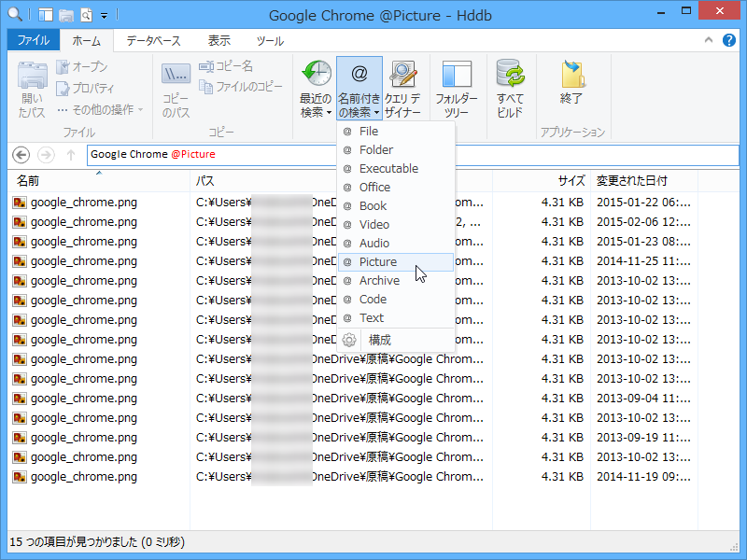Viewport: 747px width, 560px height.
Task: Select the @ Code named search
Action: tap(395, 299)
